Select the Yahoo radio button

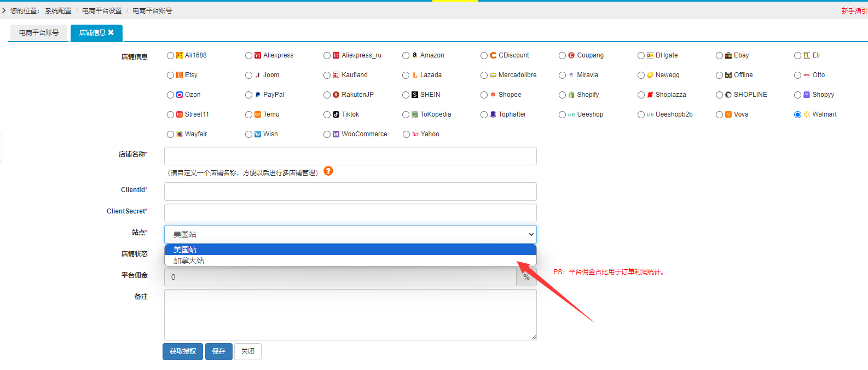(406, 134)
